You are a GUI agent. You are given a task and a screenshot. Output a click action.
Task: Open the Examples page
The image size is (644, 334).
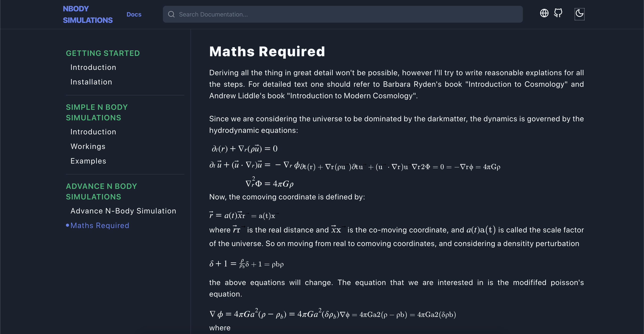click(x=88, y=161)
